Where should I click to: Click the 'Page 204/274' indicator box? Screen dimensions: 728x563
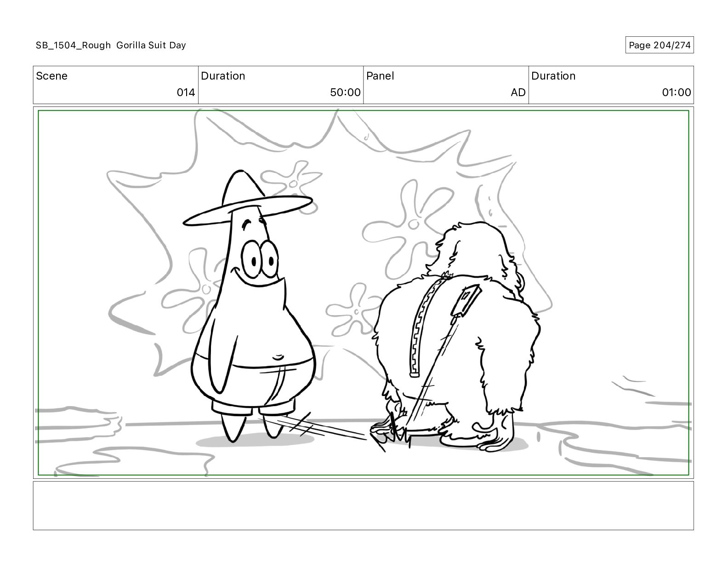point(659,45)
